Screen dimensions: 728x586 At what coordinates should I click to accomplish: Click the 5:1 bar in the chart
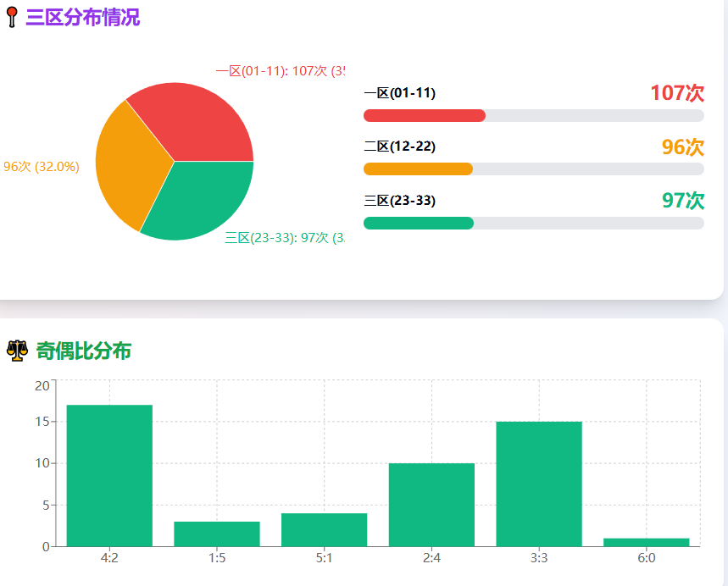pos(324,529)
